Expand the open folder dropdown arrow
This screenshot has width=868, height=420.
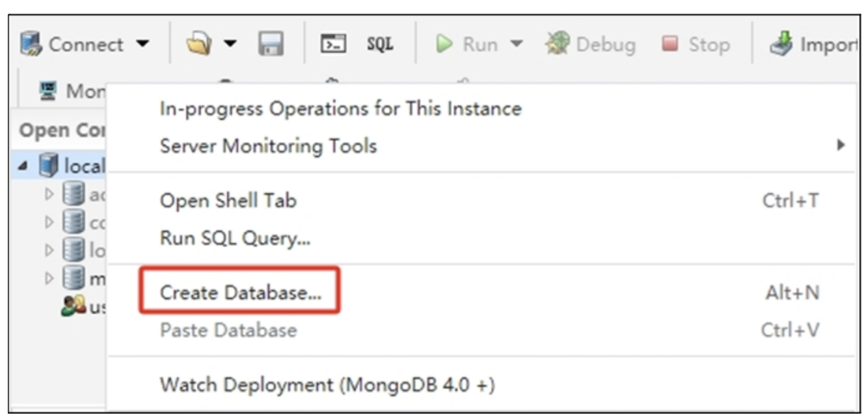click(230, 43)
